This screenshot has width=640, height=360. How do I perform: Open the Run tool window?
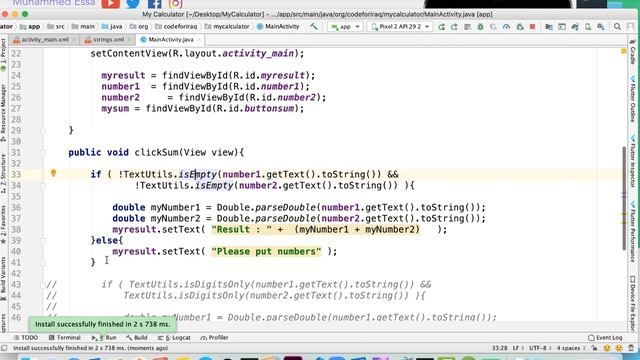click(104, 338)
